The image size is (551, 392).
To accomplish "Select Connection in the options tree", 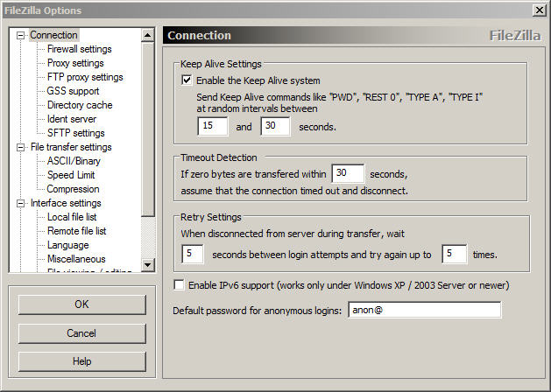I will [x=53, y=35].
